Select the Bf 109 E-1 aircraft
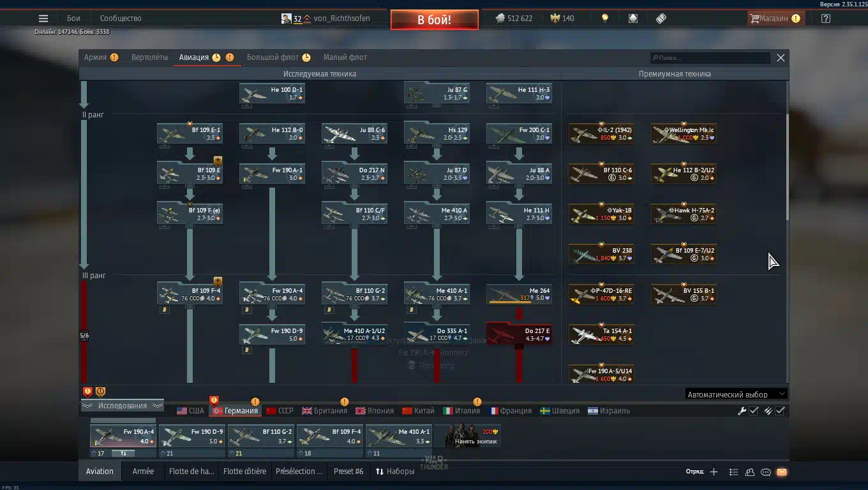 (190, 133)
